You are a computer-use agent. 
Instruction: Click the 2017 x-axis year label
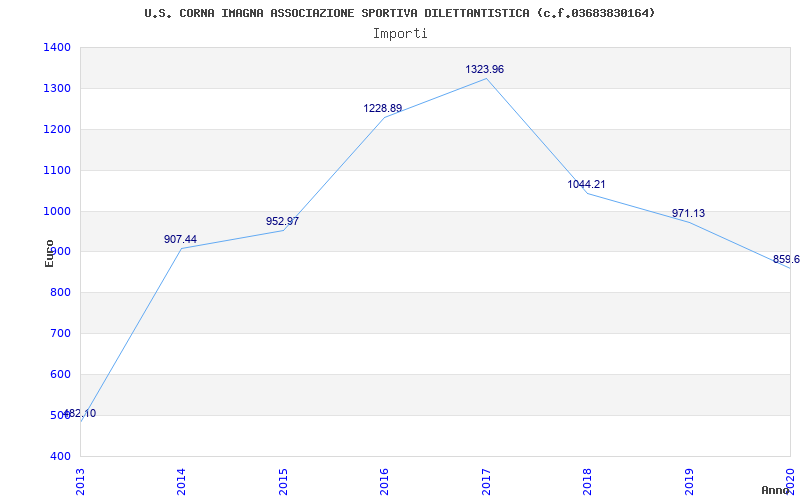[x=486, y=482]
